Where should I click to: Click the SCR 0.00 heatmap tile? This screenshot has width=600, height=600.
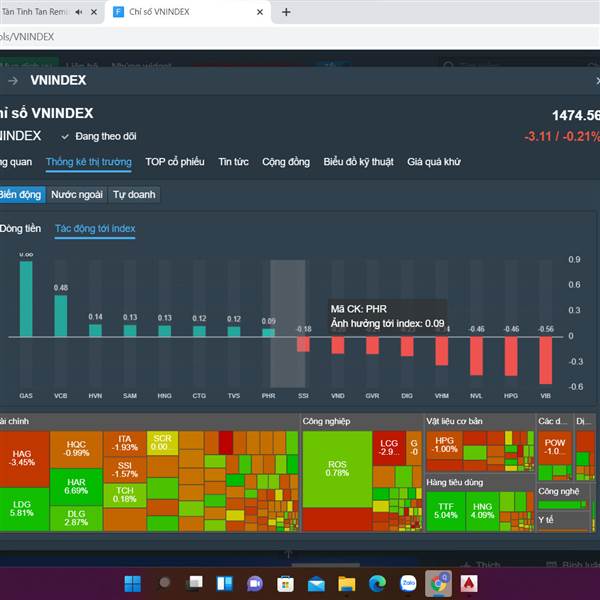coord(162,443)
